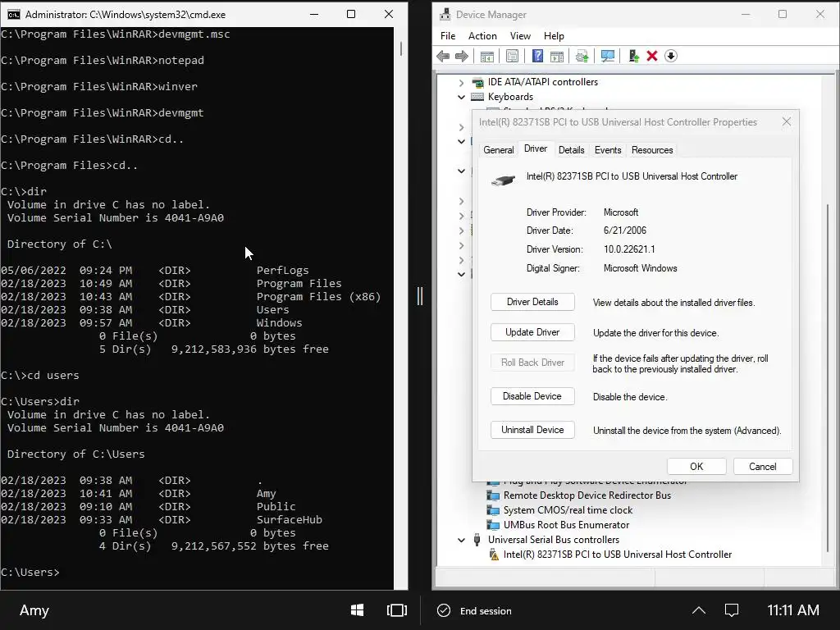Toggle the Show/Hide Console Tree toolbar icon
Image resolution: width=840 pixels, height=630 pixels.
(x=487, y=57)
